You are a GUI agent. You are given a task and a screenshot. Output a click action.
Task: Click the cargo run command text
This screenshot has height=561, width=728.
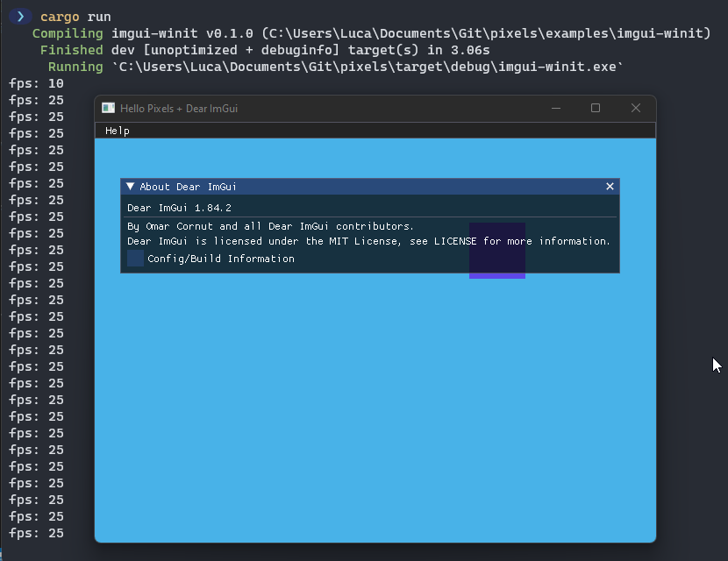point(75,16)
